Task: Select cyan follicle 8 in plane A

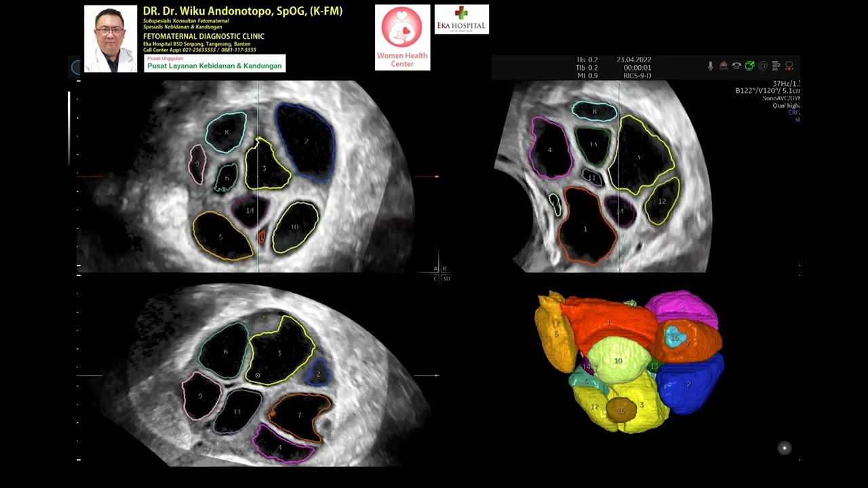Action: (226, 132)
